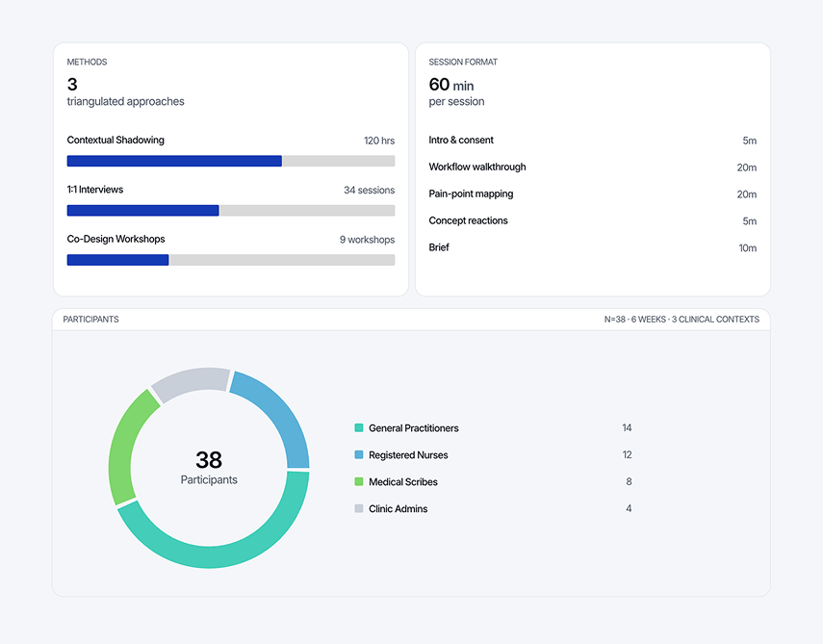823x644 pixels.
Task: Click the 'Pain-point mapping' row label
Action: 471,193
